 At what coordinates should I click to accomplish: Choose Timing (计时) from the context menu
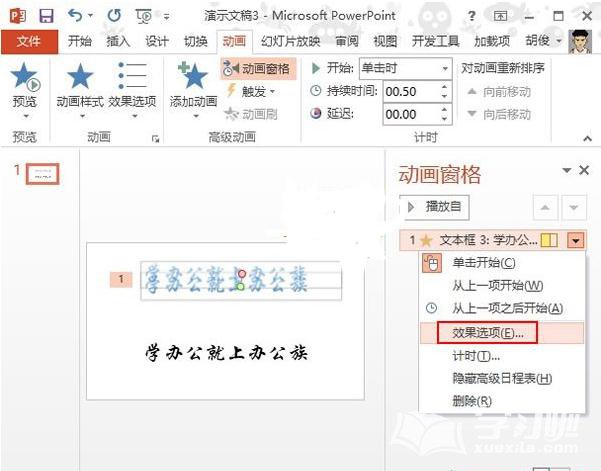476,355
